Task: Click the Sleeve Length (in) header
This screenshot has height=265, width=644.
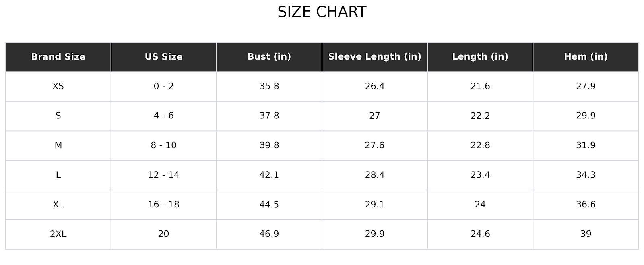Action: click(374, 57)
